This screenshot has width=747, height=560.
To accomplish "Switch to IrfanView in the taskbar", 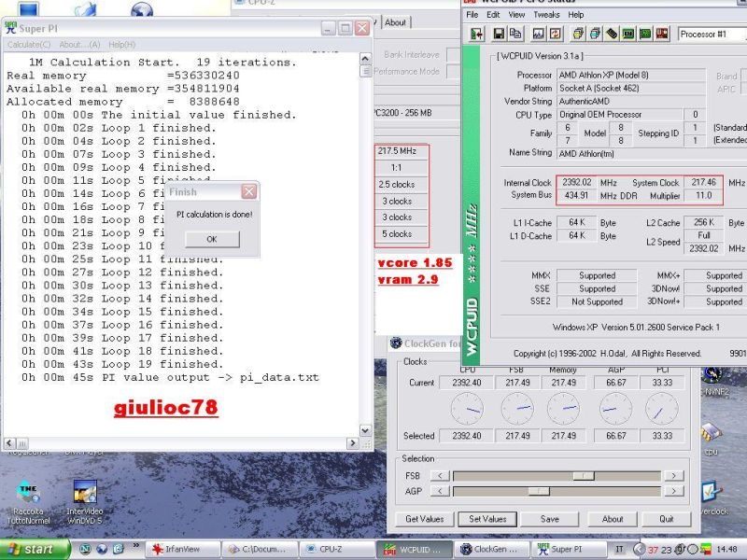I will click(182, 549).
